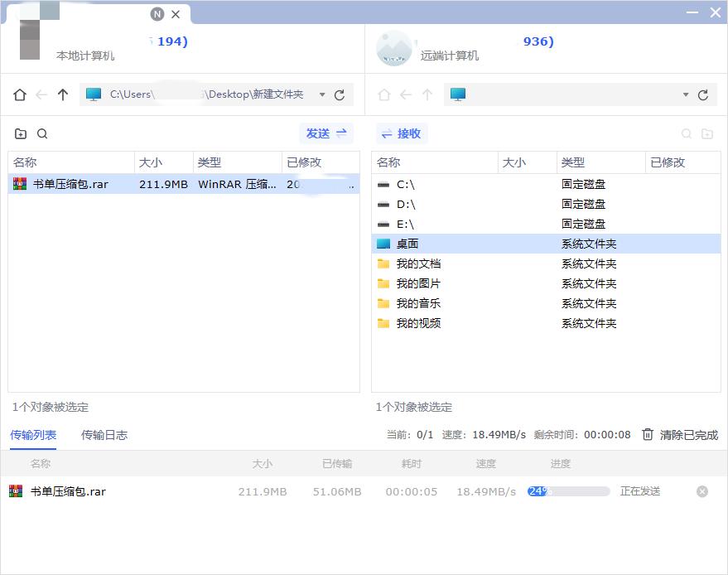728x575 pixels.
Task: Click the up-directory arrow in local panel
Action: 63,94
